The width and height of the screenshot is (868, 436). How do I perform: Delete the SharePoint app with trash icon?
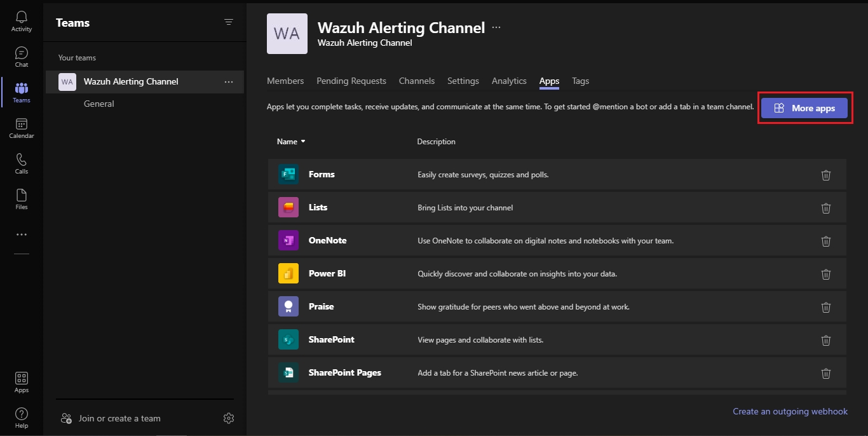click(x=826, y=341)
